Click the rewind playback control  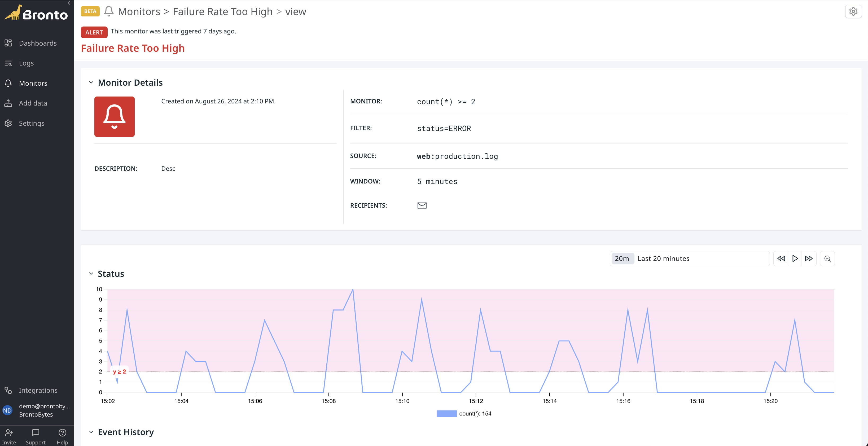point(781,259)
